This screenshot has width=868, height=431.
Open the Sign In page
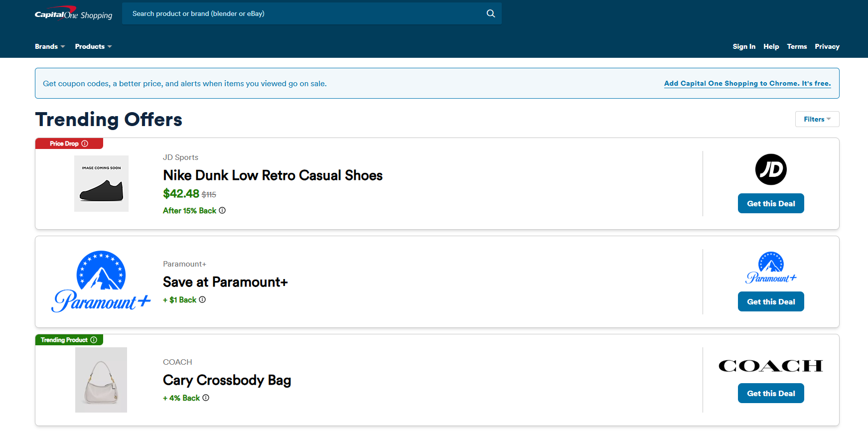pyautogui.click(x=744, y=46)
